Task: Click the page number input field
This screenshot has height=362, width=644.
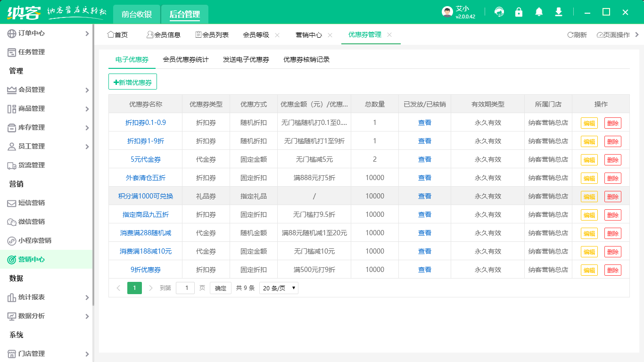Action: (185, 288)
